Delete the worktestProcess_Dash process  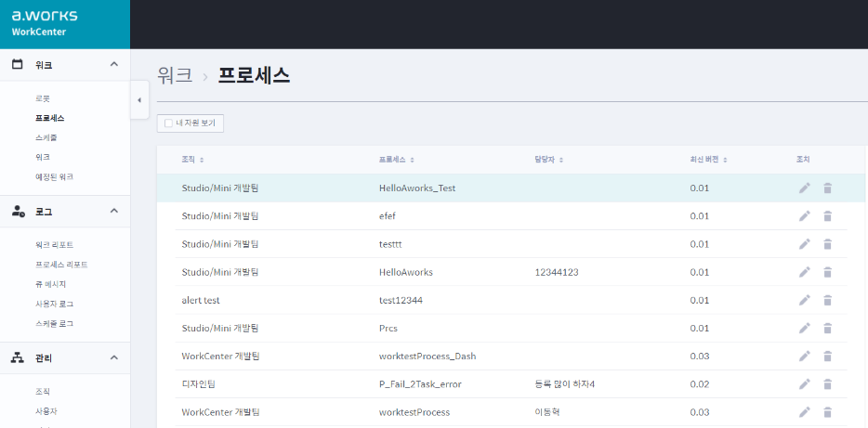(x=828, y=357)
